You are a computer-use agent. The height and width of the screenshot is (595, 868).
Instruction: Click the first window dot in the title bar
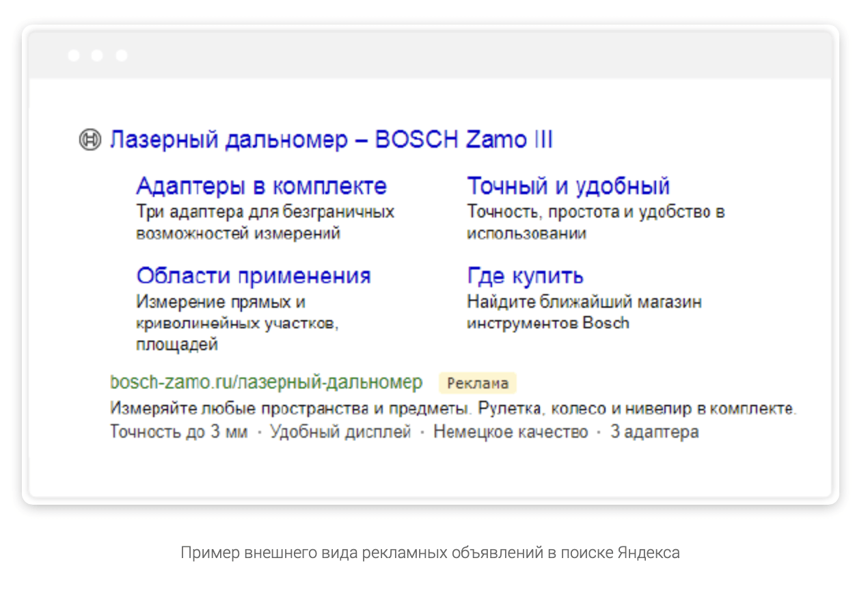point(73,55)
